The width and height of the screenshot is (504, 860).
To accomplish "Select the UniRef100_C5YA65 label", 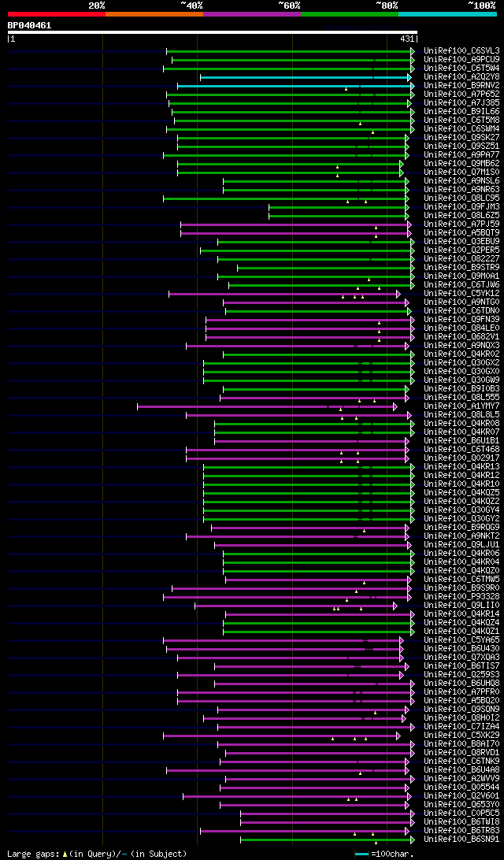I will coord(461,640).
